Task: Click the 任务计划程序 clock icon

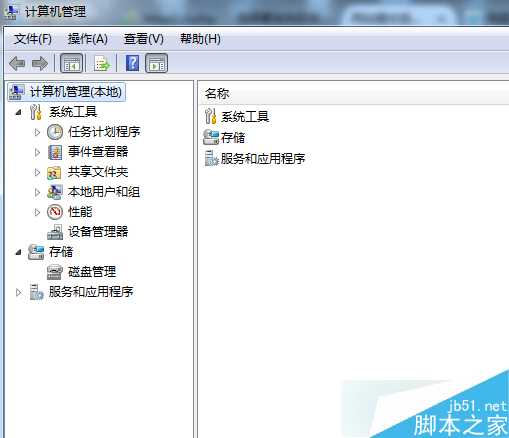Action: (55, 132)
